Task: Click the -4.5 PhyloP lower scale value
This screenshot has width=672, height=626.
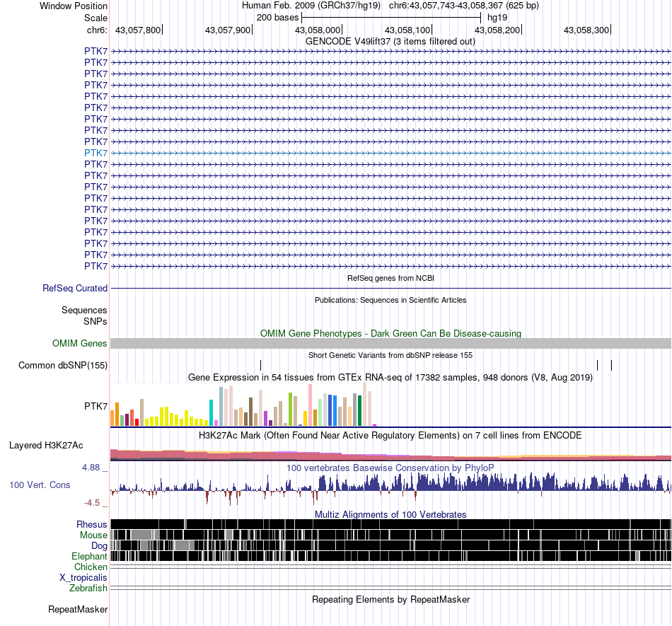Action: (92, 503)
